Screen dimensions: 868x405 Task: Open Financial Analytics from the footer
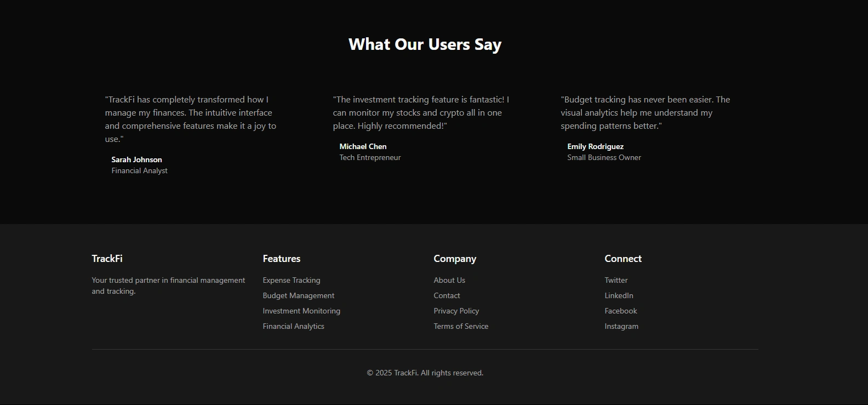(293, 326)
